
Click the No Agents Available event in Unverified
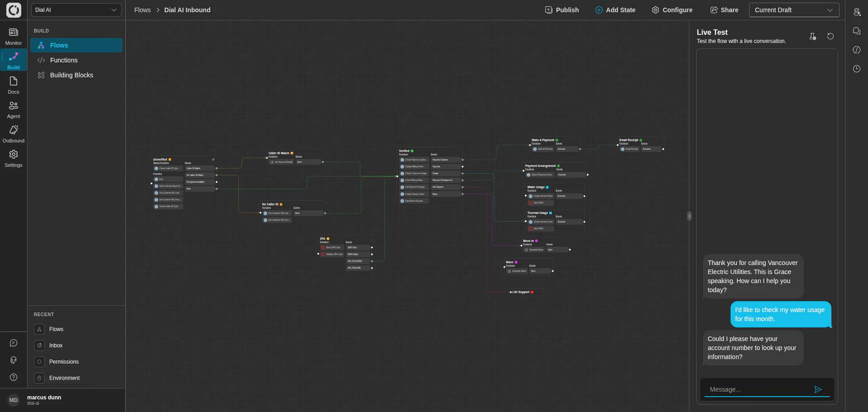coord(200,182)
